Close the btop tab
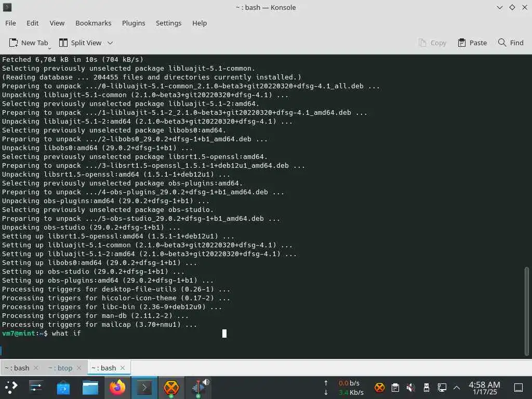 pos(79,368)
